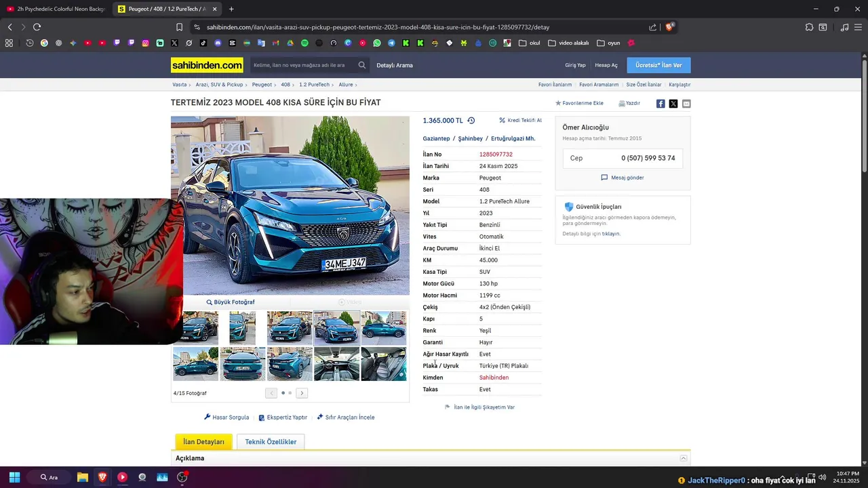The image size is (868, 488).
Task: Open Instagram bookmark
Action: click(145, 43)
